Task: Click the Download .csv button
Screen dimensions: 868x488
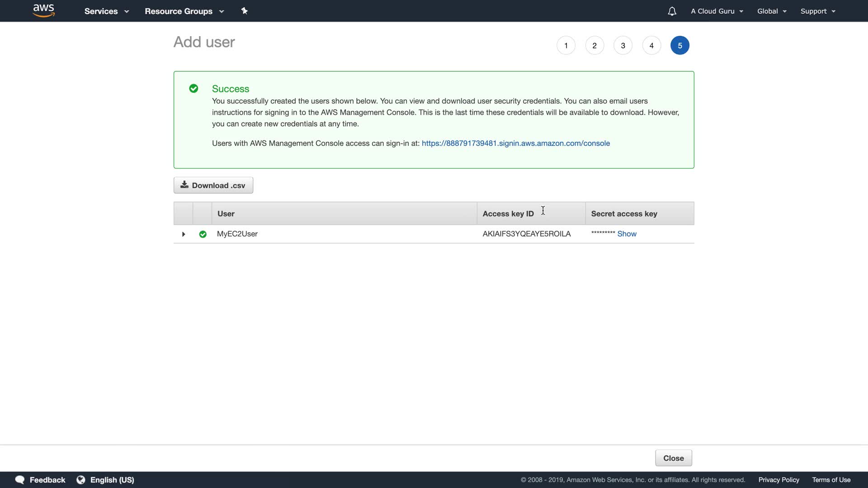Action: (213, 185)
